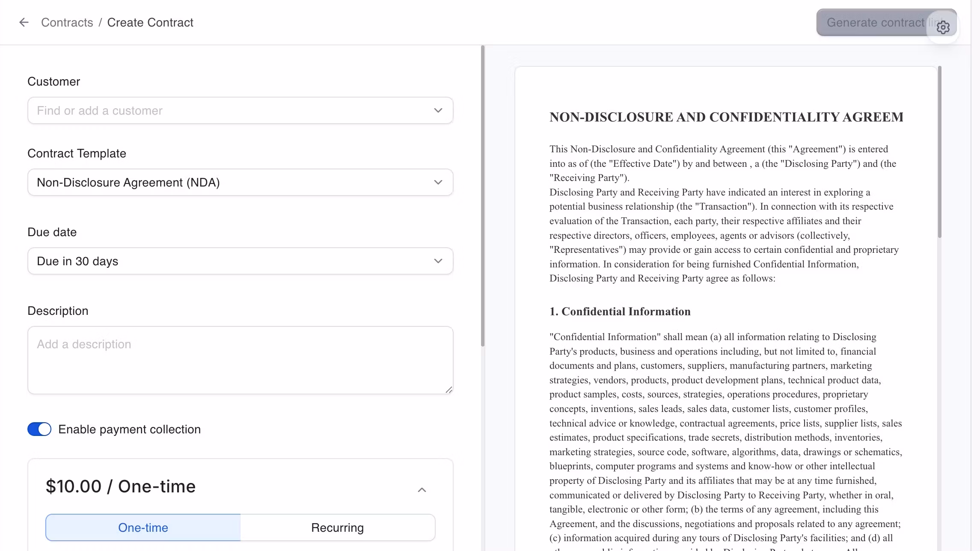Click the contract preview scrollbar
This screenshot has width=980, height=551.
939,152
